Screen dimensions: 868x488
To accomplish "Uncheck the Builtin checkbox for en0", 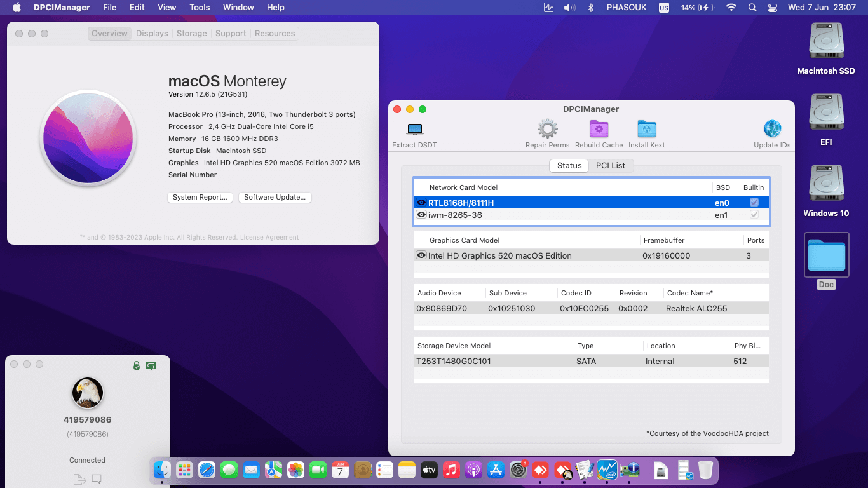I will (753, 203).
